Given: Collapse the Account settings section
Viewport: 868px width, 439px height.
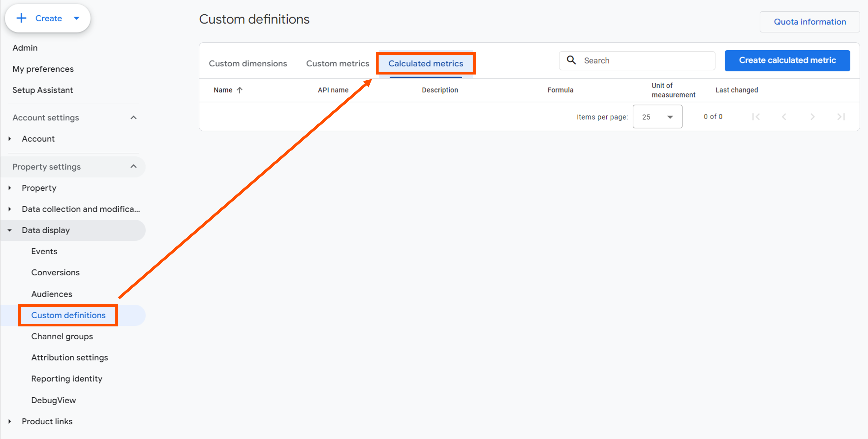Looking at the screenshot, I should (x=133, y=117).
